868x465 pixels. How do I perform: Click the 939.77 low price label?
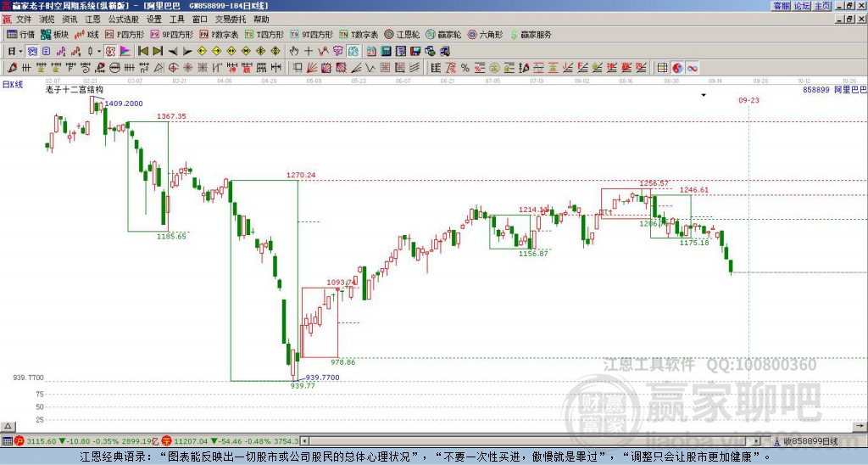click(x=303, y=386)
